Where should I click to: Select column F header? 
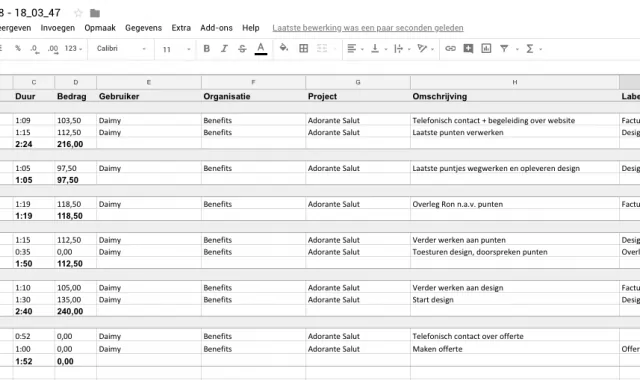tap(253, 82)
